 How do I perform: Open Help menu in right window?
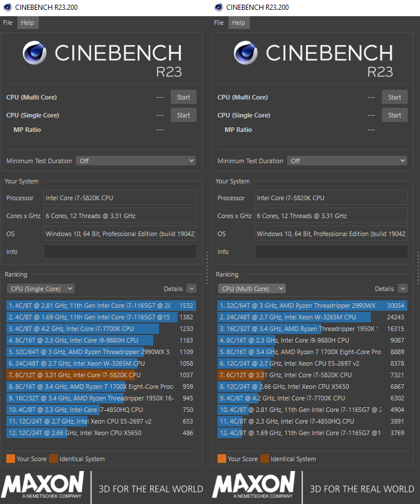[x=238, y=23]
